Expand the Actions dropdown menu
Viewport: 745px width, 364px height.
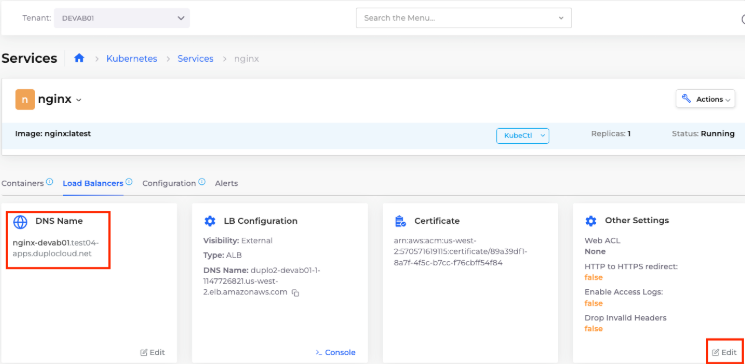[x=705, y=99]
